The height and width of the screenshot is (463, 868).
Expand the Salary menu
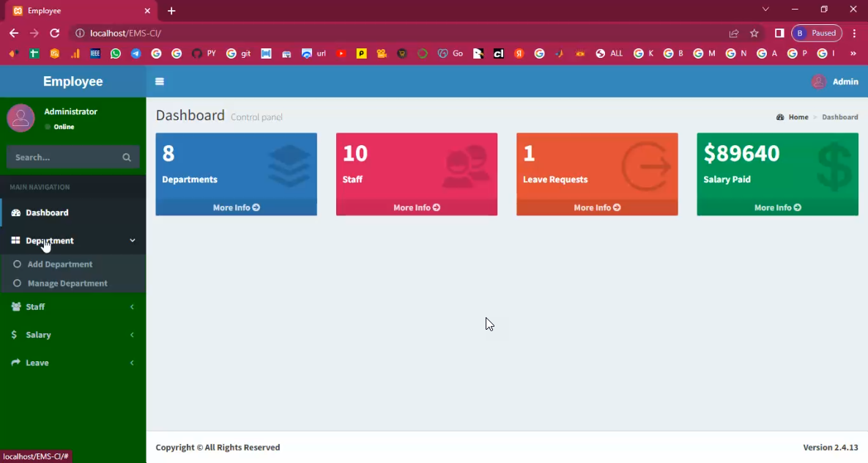point(73,335)
